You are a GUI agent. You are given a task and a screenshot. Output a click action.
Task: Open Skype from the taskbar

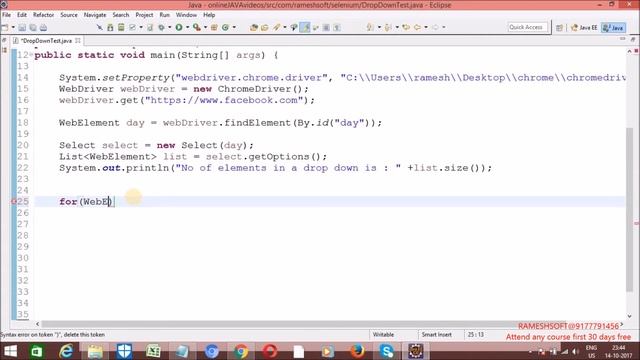point(386,351)
